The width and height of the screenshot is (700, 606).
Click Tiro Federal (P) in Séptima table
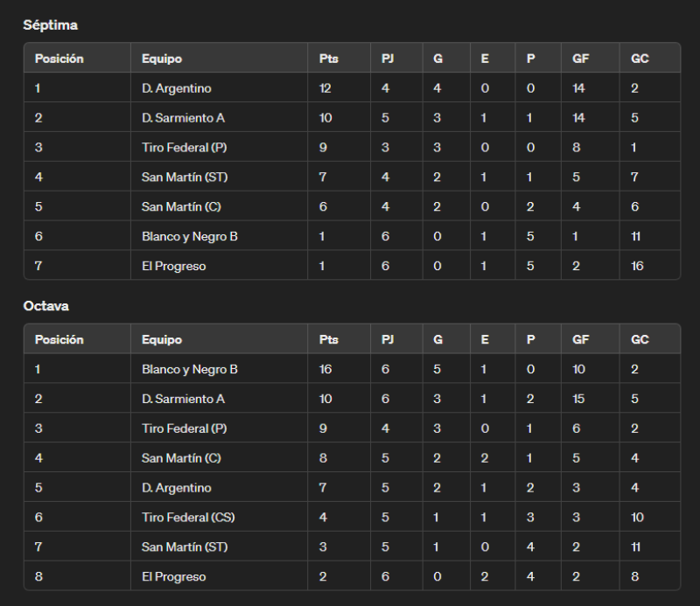tap(185, 147)
